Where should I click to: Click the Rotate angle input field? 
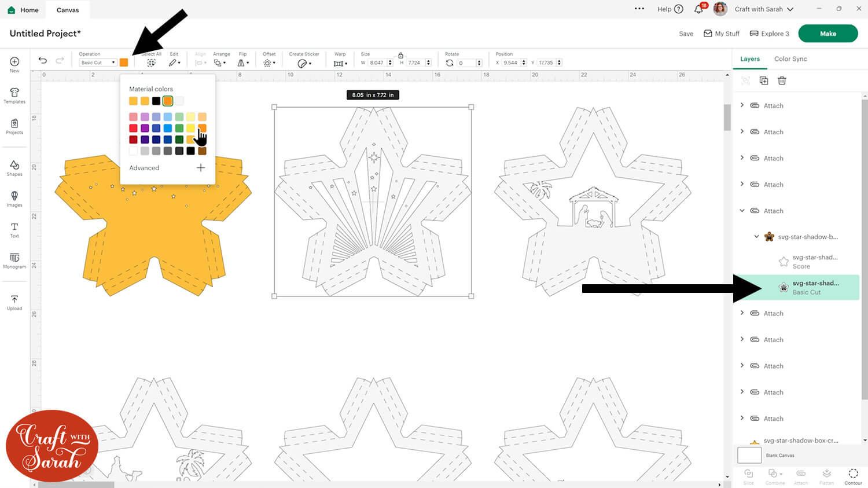[x=466, y=63]
